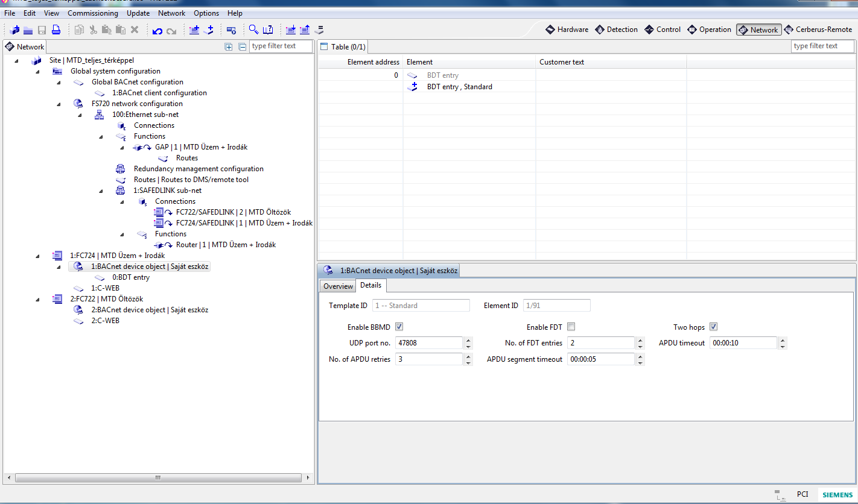Viewport: 858px width, 504px height.
Task: Collapse the 1:FC724 MTD Üzem + Irodák node
Action: [x=37, y=256]
